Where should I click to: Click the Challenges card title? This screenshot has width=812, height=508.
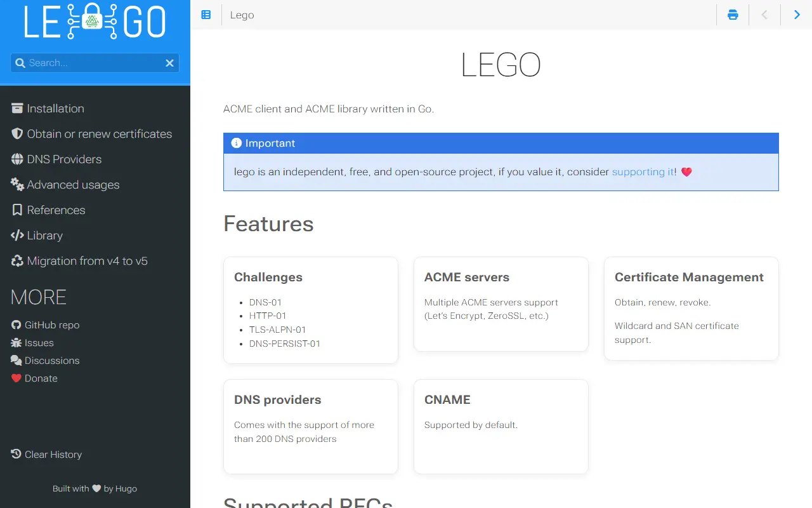coord(268,277)
